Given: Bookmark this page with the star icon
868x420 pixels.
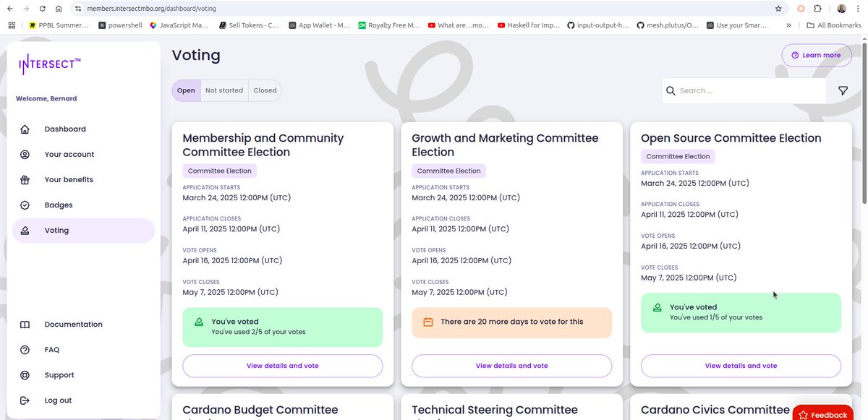Looking at the screenshot, I should point(778,9).
